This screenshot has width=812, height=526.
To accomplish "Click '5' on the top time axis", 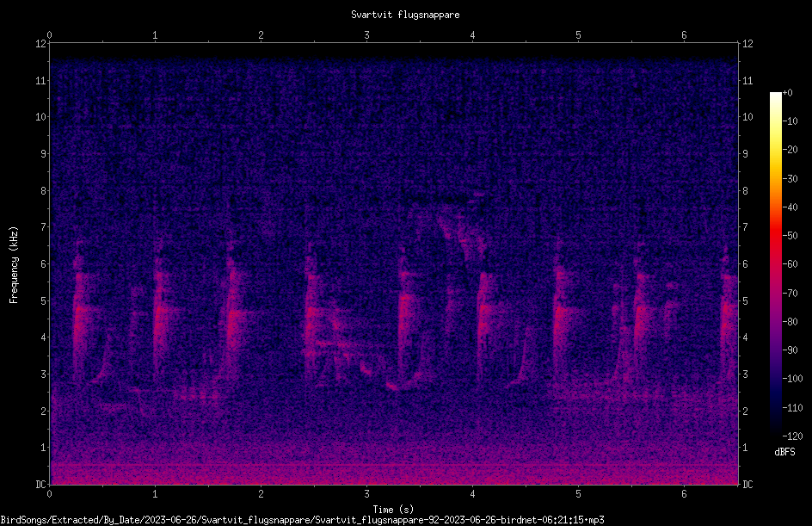I will coord(578,35).
